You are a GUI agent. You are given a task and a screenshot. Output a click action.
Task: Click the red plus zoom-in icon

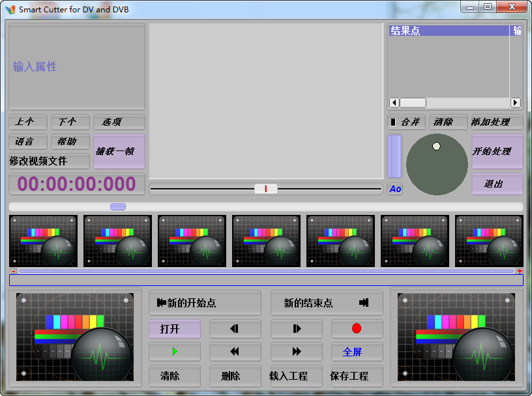[x=520, y=271]
